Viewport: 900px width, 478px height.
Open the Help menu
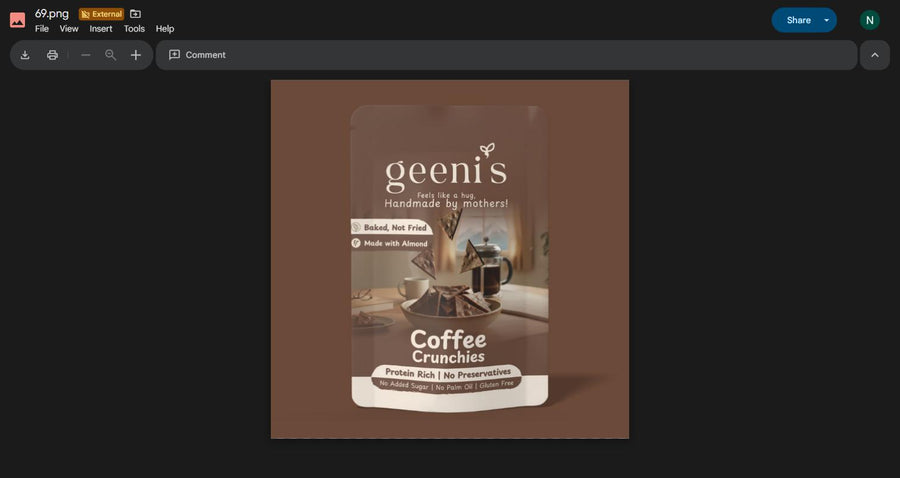pyautogui.click(x=165, y=29)
